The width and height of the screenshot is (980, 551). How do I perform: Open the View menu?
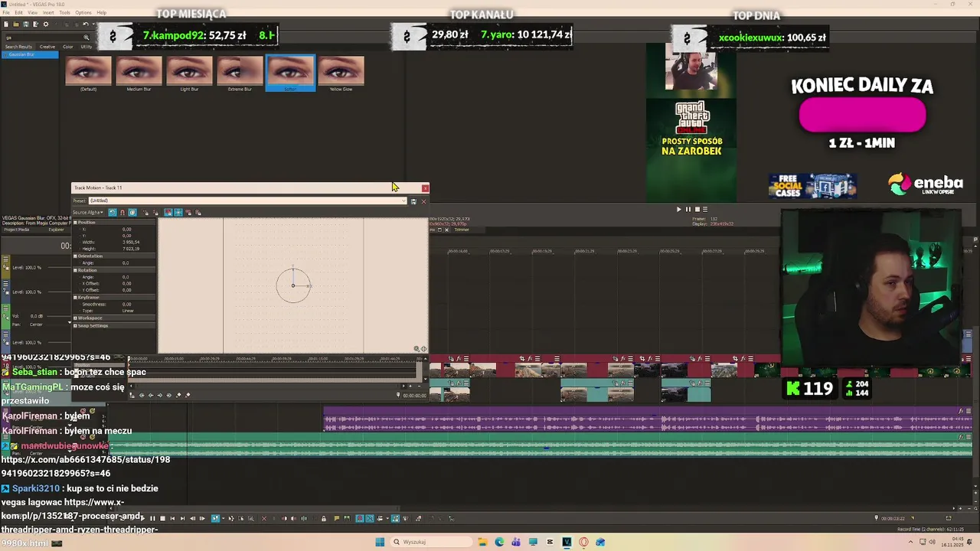32,12
